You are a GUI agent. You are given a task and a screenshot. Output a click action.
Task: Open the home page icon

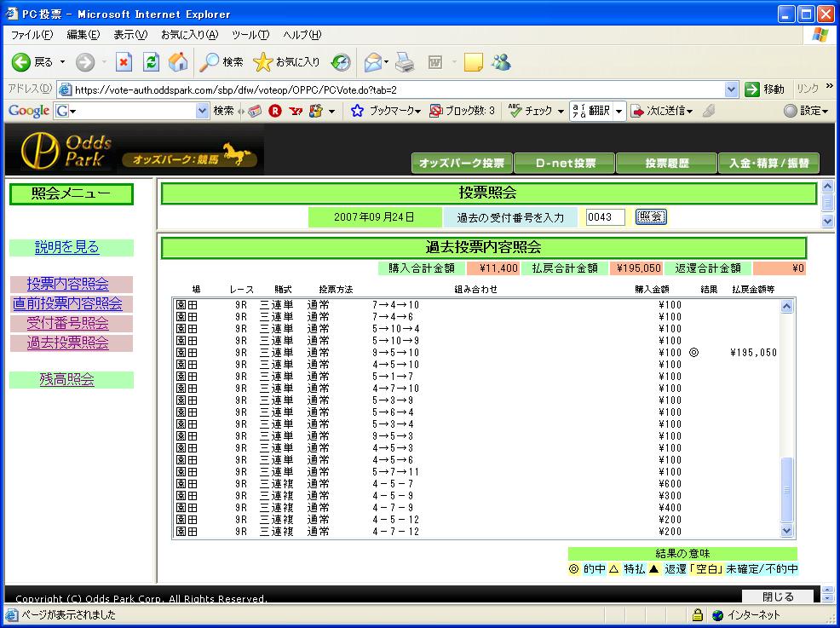(178, 63)
